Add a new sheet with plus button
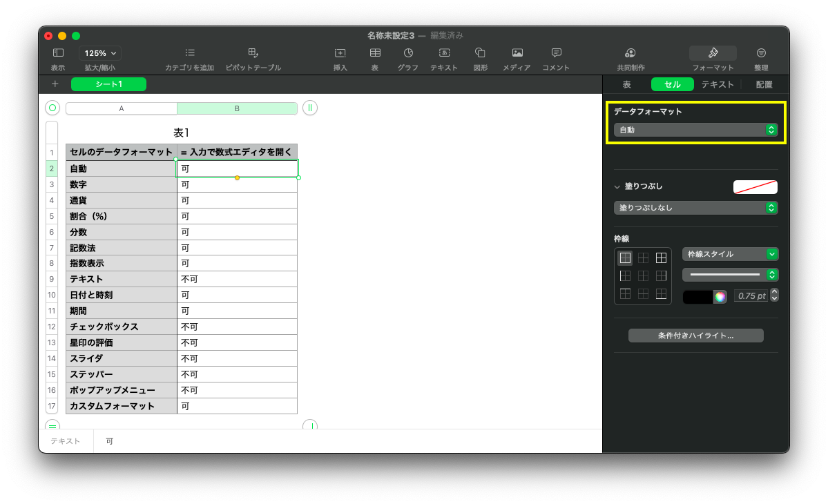This screenshot has height=504, width=828. tap(55, 84)
